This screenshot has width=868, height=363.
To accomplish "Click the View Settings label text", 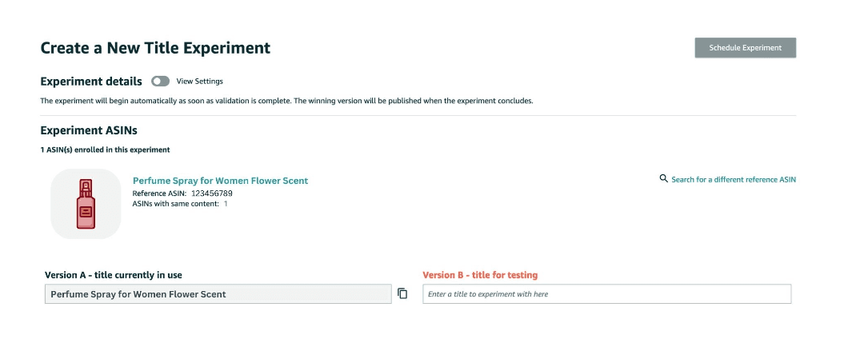I will (199, 82).
